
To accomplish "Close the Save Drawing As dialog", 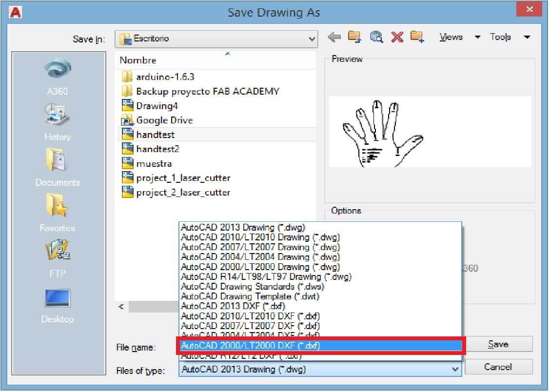I will coord(529,9).
